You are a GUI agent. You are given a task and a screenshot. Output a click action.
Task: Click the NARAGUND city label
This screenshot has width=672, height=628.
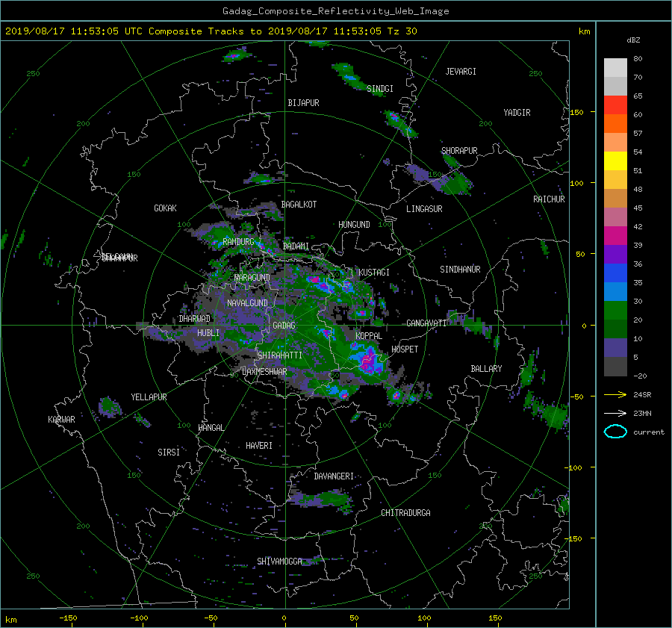[252, 278]
